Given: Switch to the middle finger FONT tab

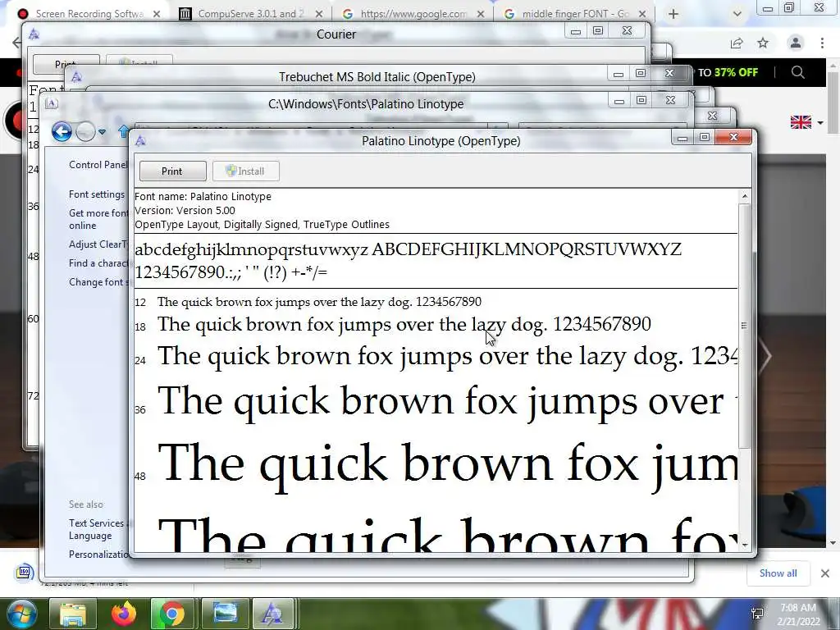Looking at the screenshot, I should point(575,13).
